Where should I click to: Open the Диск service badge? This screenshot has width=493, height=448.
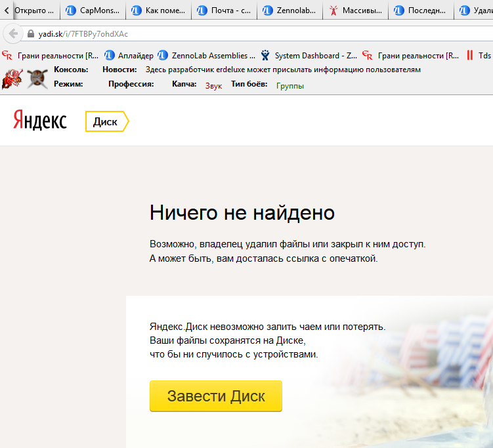pyautogui.click(x=107, y=121)
